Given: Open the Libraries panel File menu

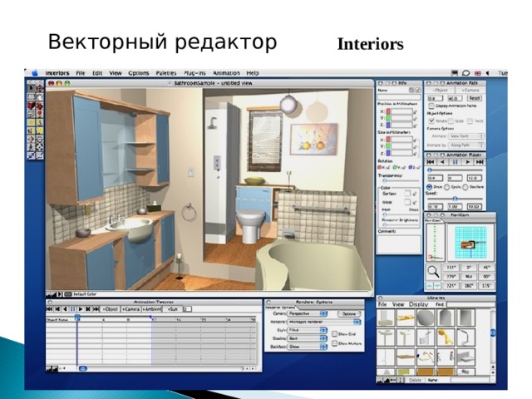Looking at the screenshot, I should tap(382, 305).
